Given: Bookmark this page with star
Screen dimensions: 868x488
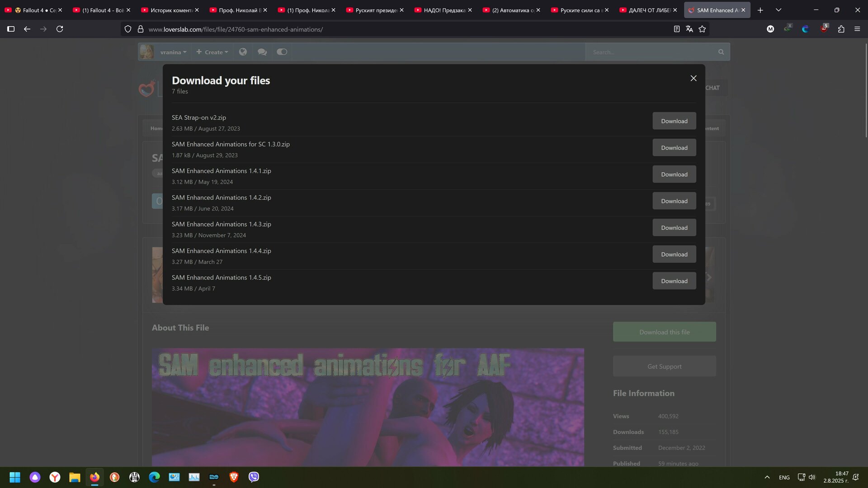Looking at the screenshot, I should (x=702, y=29).
